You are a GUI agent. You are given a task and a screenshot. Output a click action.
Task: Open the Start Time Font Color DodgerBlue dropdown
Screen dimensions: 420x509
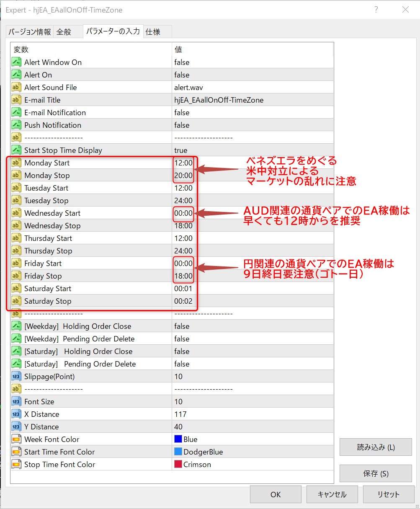pyautogui.click(x=203, y=452)
